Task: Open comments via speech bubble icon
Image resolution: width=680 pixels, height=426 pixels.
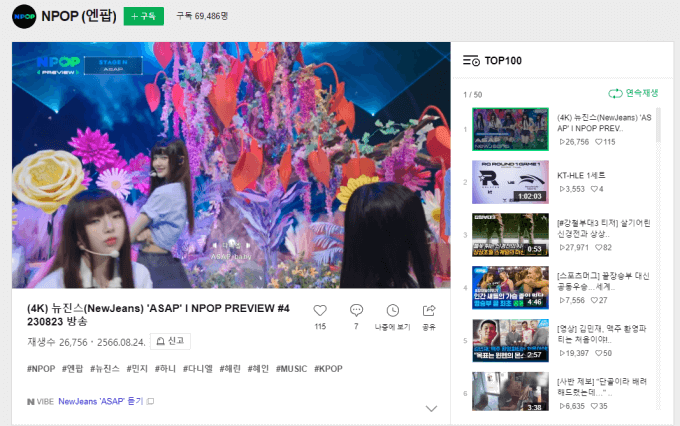Action: [356, 311]
